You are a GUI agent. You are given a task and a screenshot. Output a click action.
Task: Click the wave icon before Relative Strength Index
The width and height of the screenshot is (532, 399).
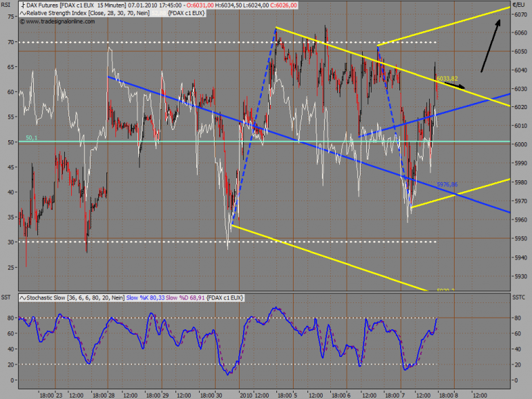click(23, 13)
